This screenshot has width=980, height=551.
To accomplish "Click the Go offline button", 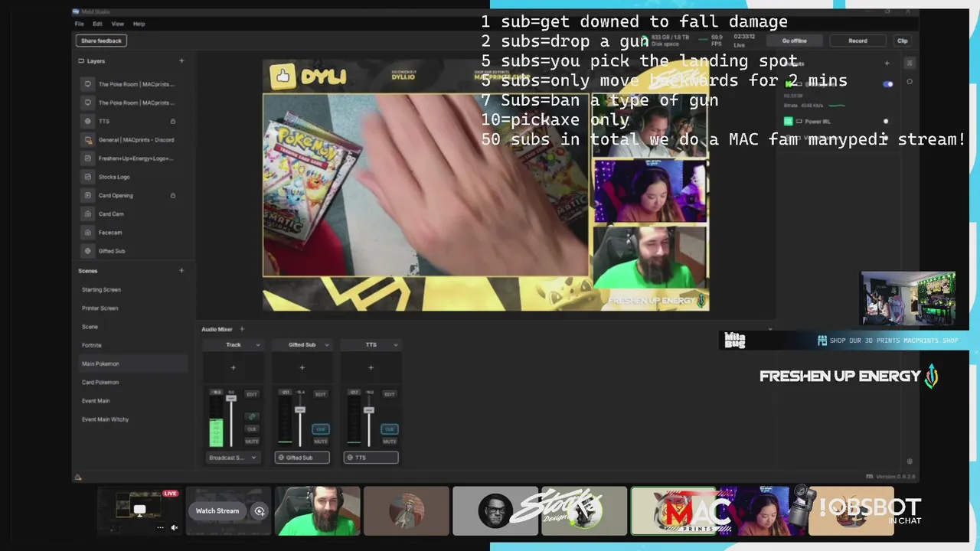I will [794, 41].
